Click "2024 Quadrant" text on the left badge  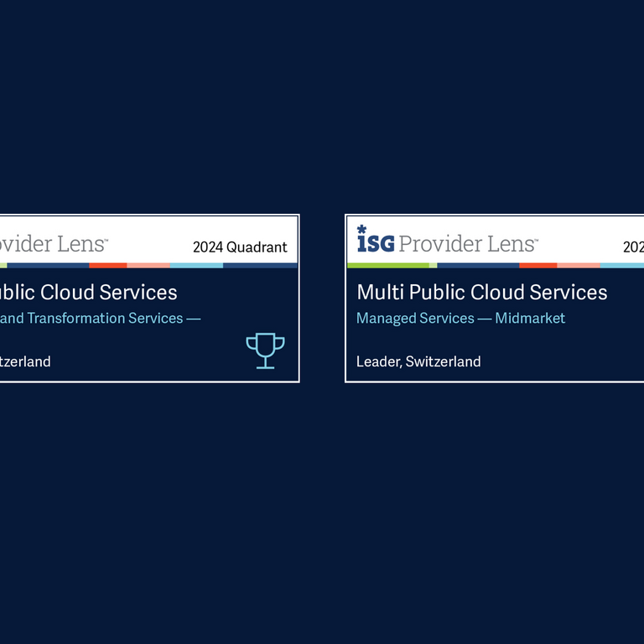click(240, 247)
